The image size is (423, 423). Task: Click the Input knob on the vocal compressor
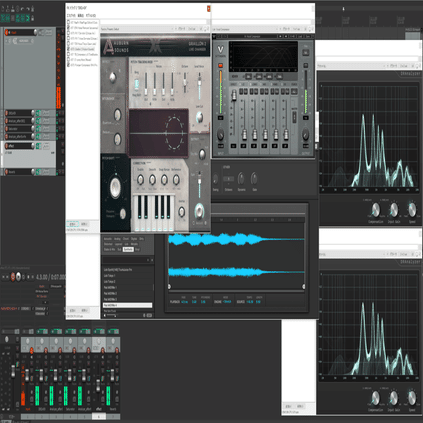tap(221, 135)
